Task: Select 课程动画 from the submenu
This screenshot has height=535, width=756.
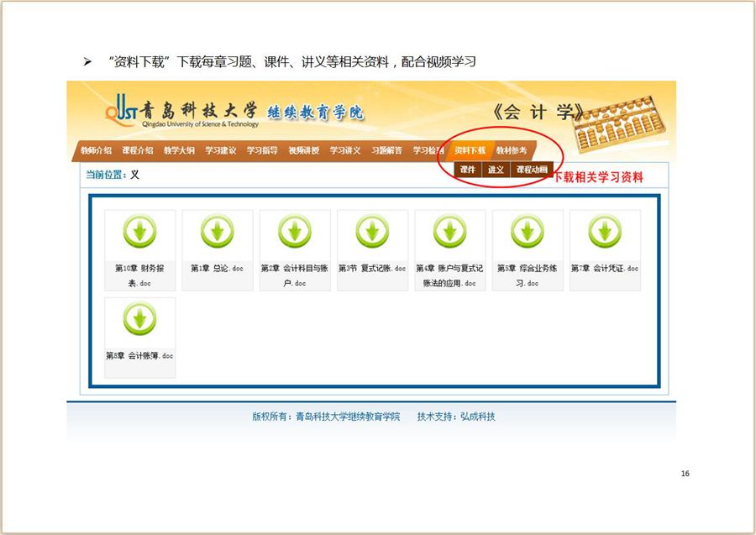Action: click(x=531, y=170)
